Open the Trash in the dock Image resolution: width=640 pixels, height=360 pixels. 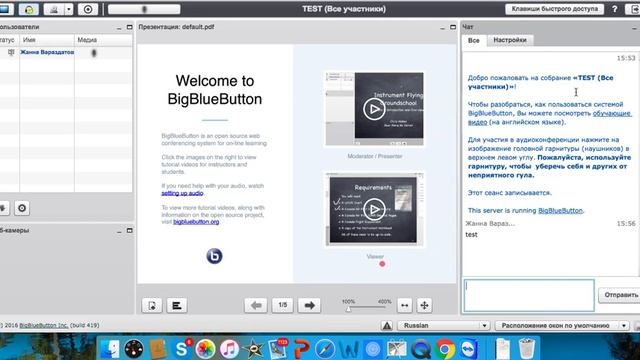527,349
